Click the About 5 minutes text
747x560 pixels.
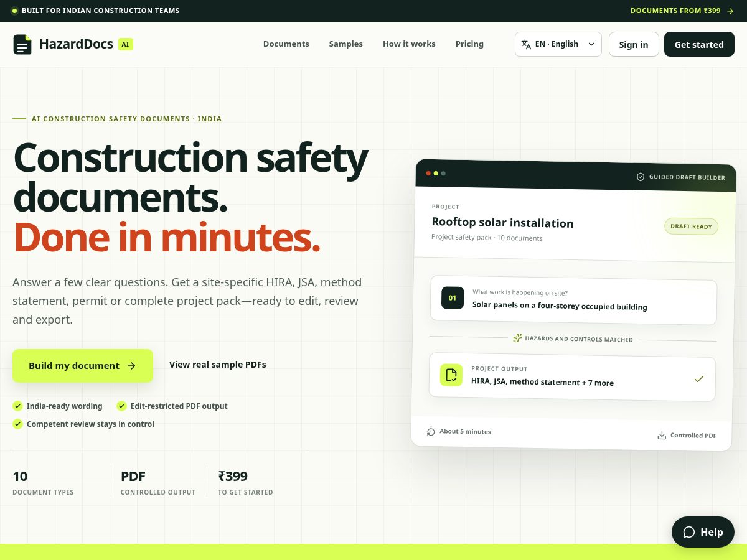[x=465, y=431]
